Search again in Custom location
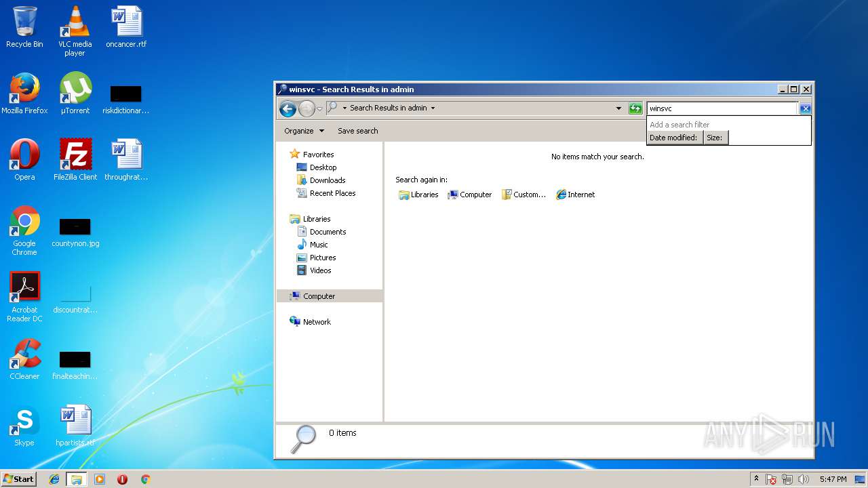This screenshot has height=488, width=868. click(x=524, y=195)
